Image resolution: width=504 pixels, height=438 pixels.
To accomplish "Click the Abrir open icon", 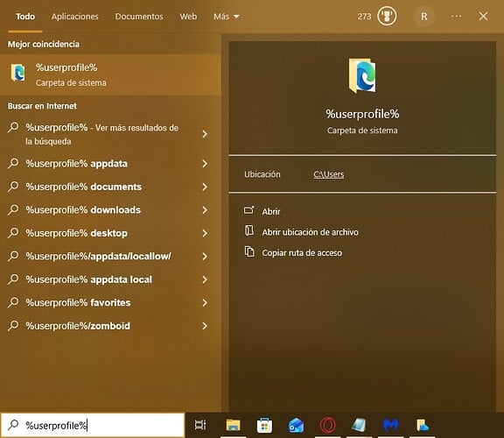I will coord(249,210).
